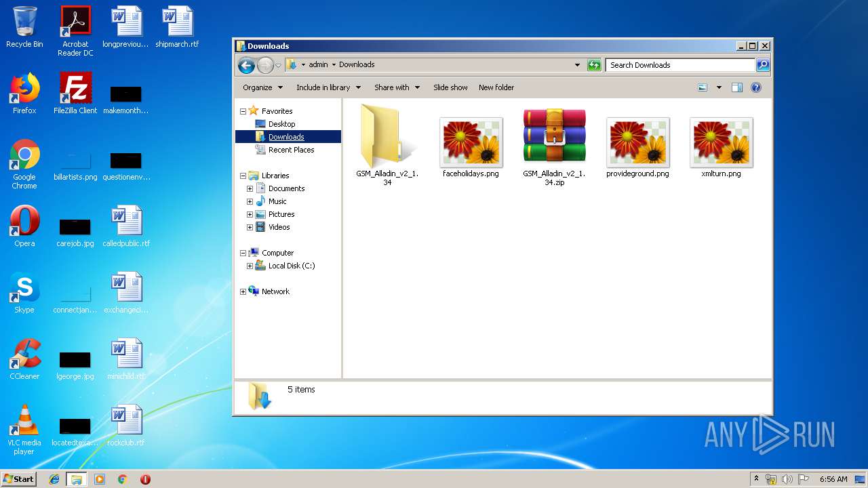Select calledpublic.rtf desktop file
This screenshot has height=488, width=868.
(126, 226)
